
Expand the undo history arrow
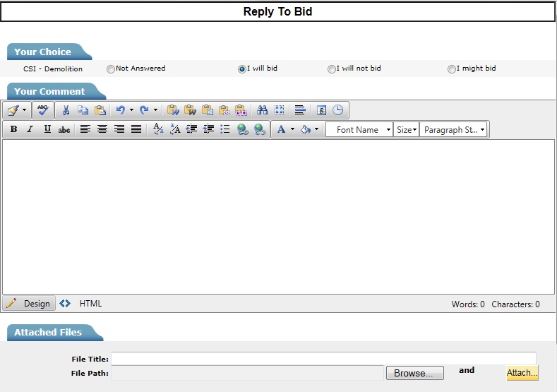pyautogui.click(x=131, y=110)
